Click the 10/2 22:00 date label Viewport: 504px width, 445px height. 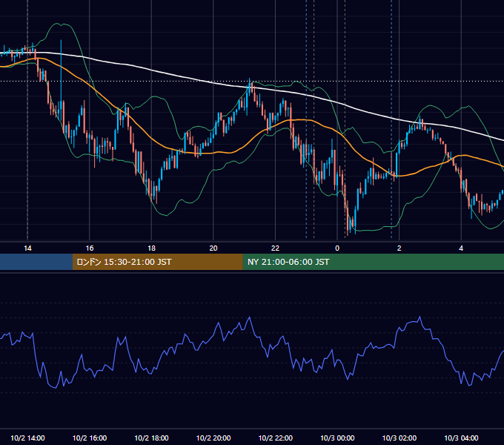276,438
